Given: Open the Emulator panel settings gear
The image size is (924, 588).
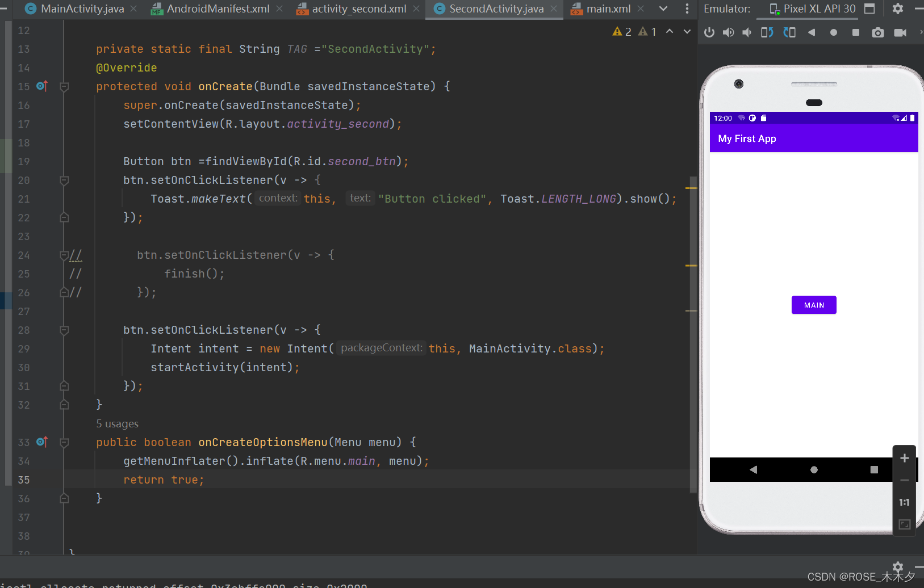Looking at the screenshot, I should tap(898, 9).
